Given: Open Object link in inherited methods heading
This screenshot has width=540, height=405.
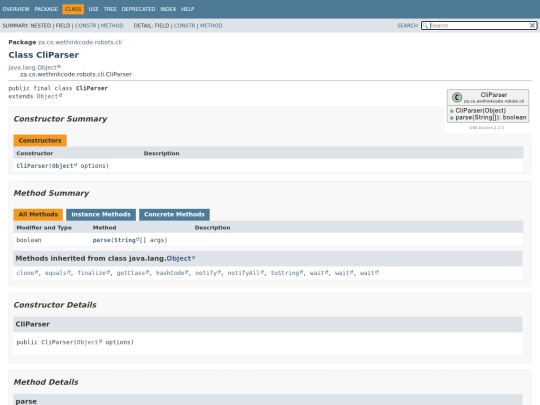Looking at the screenshot, I should tap(180, 258).
